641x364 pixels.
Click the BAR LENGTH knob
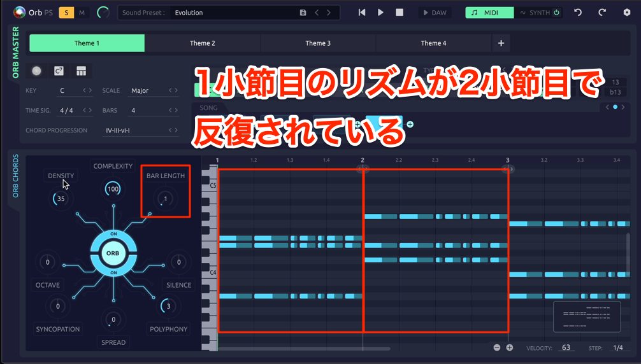(165, 199)
